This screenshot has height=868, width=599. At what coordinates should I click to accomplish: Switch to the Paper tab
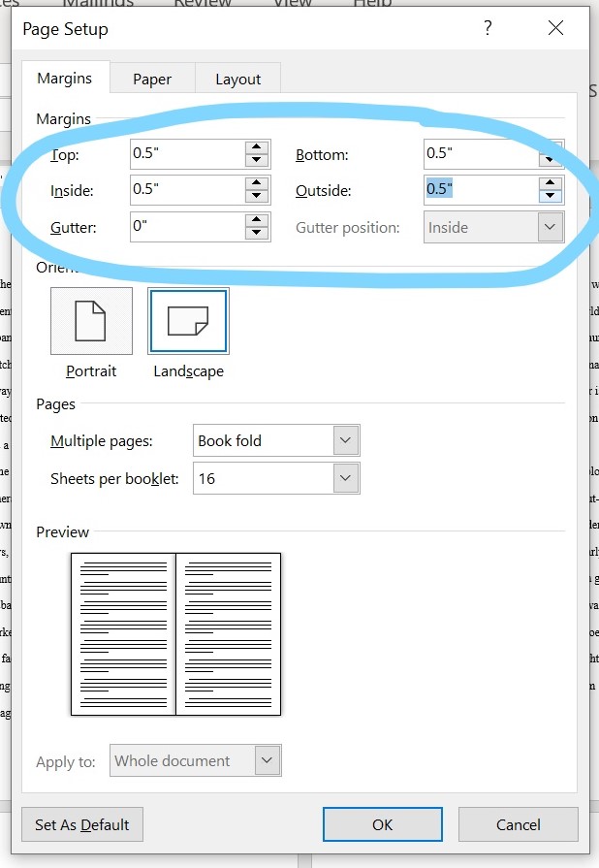152,80
